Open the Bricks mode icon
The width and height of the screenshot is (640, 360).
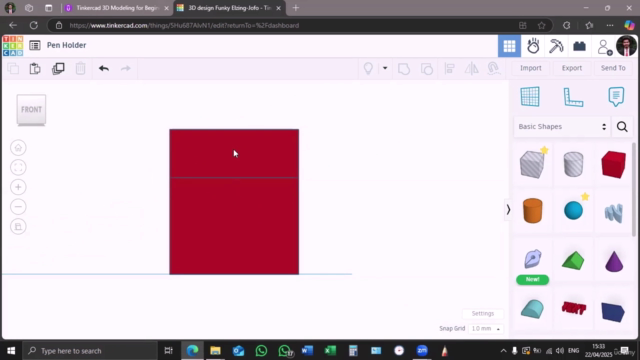(579, 46)
